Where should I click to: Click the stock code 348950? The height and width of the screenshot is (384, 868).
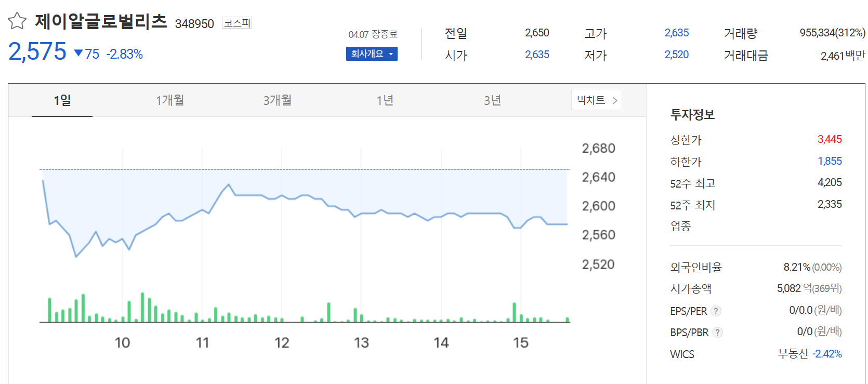pos(194,24)
